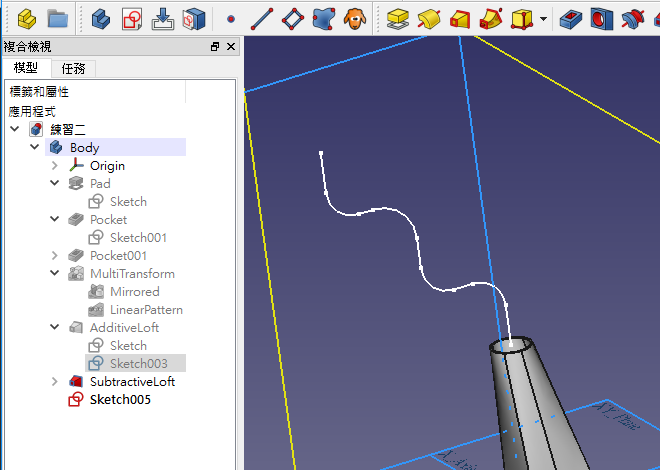Image resolution: width=660 pixels, height=470 pixels.
Task: Click the Create group folder icon
Action: click(x=58, y=19)
